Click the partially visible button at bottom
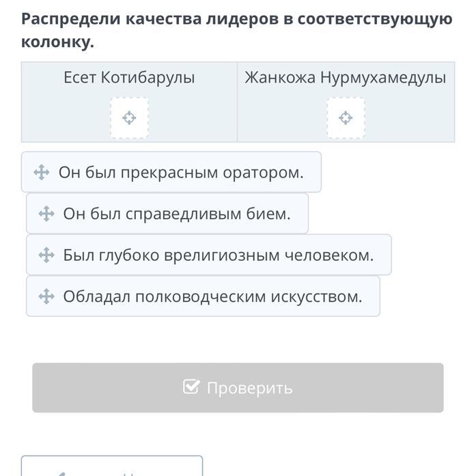The image size is (476, 476). pos(112,466)
